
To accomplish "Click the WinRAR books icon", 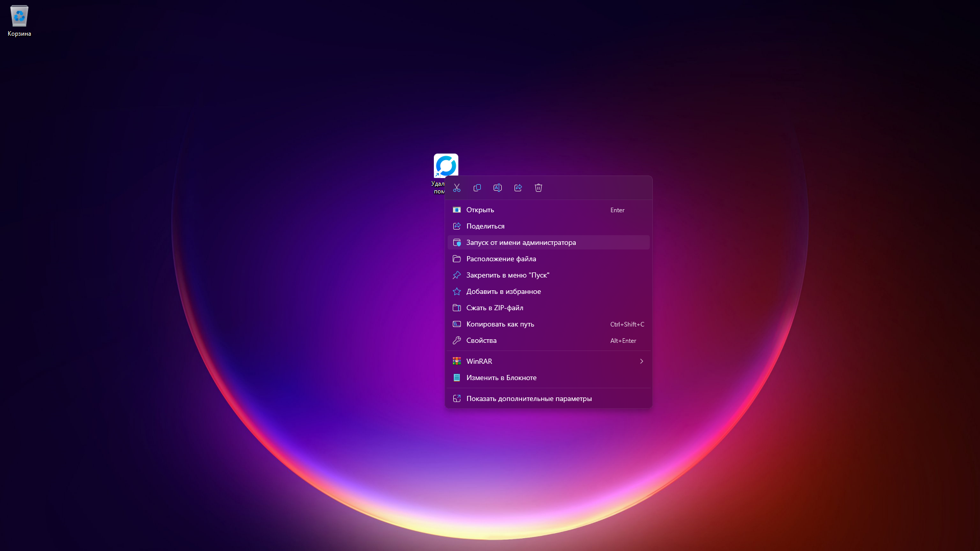I will click(457, 361).
